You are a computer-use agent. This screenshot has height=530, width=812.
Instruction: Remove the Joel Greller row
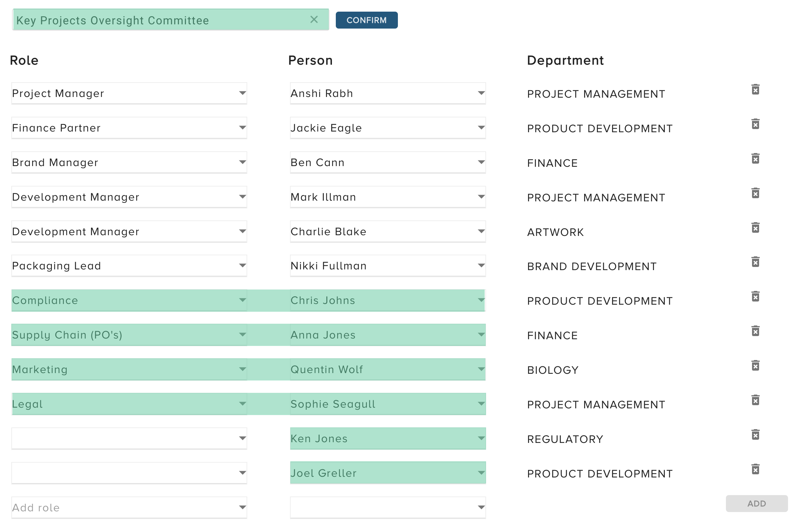tap(755, 469)
